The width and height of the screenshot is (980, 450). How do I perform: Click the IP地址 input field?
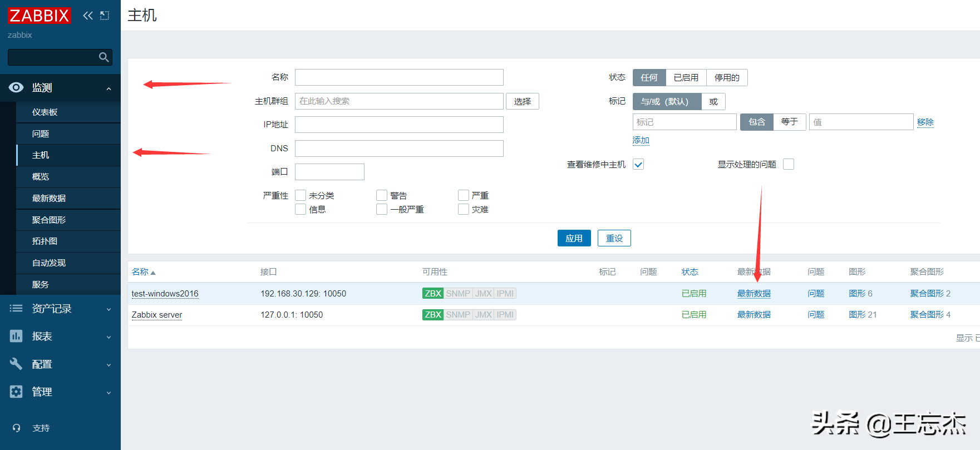(398, 125)
